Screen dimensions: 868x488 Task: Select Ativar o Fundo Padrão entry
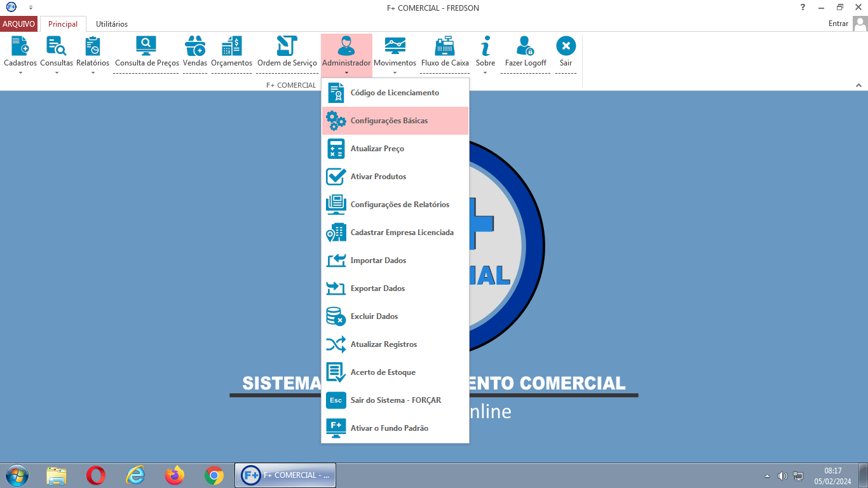click(395, 428)
